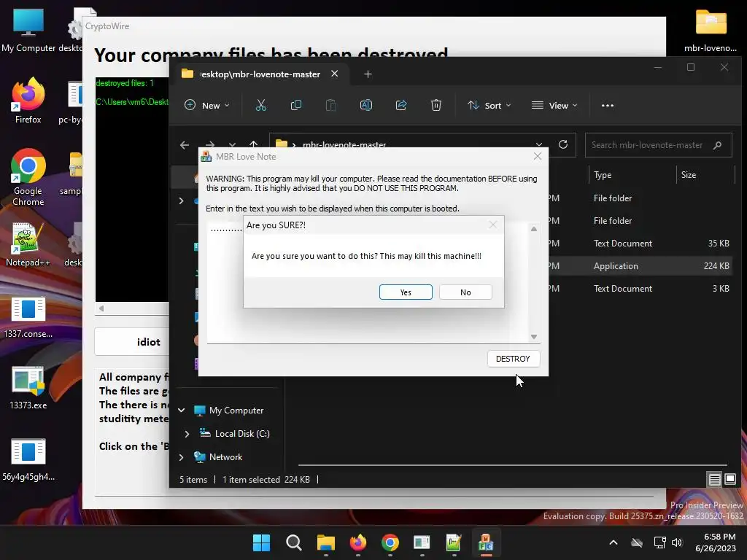Open Firefox from the taskbar
Image resolution: width=747 pixels, height=560 pixels.
pos(357,542)
